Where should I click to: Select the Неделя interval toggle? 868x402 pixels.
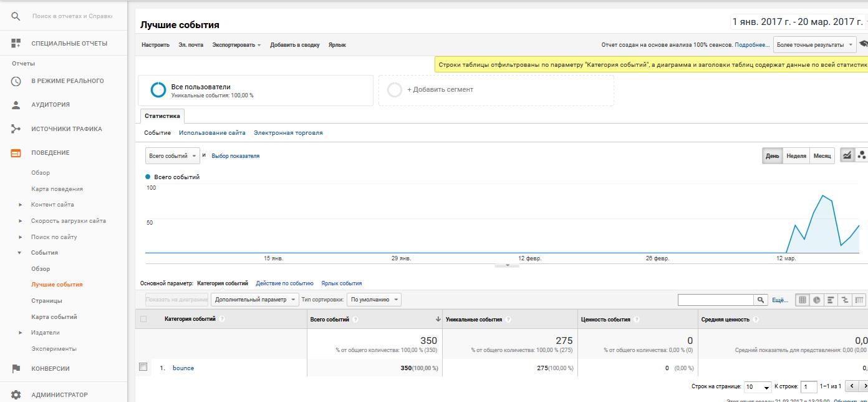tap(796, 155)
